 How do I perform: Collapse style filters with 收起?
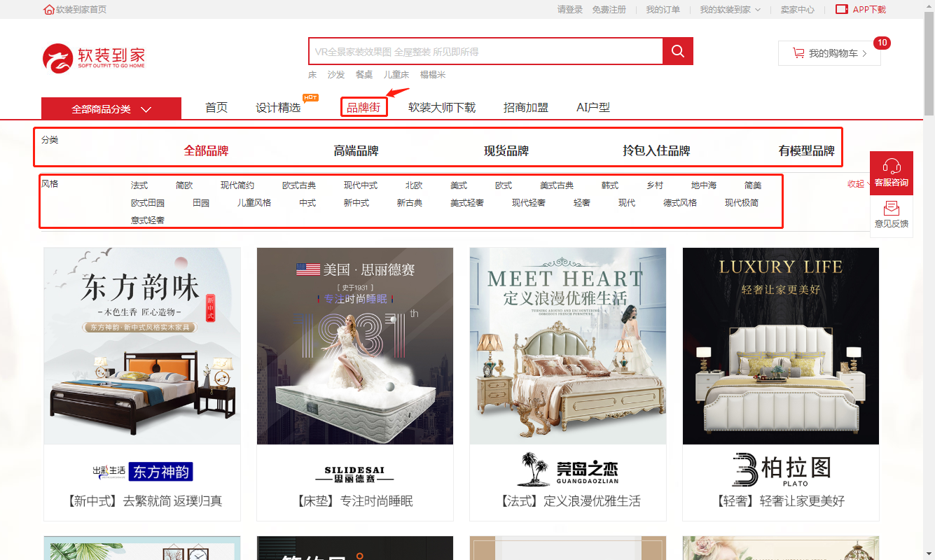pos(859,184)
